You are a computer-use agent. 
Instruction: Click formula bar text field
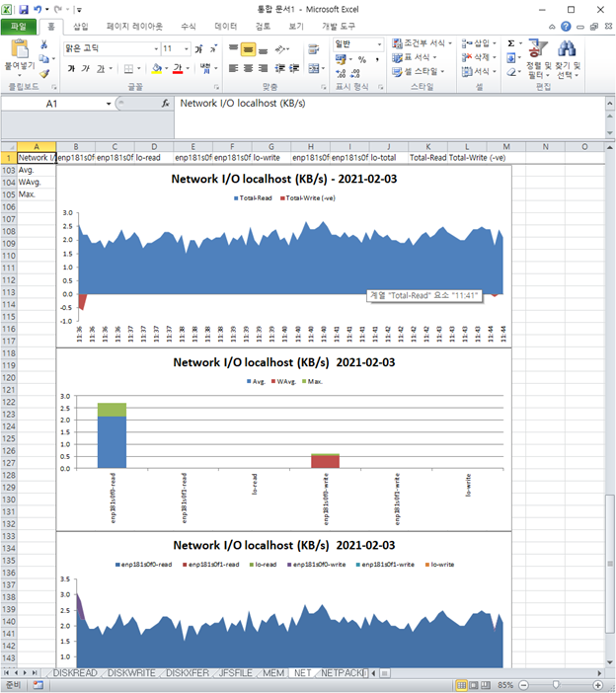(x=389, y=116)
